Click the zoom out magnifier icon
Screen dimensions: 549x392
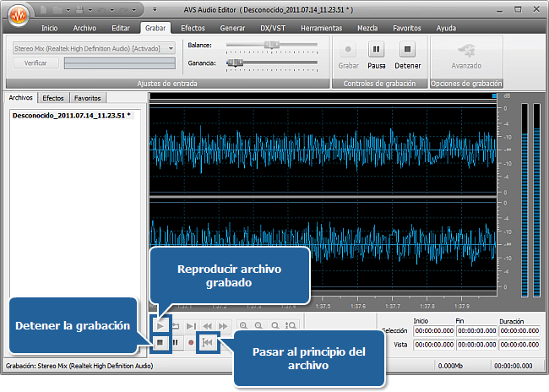(258, 325)
